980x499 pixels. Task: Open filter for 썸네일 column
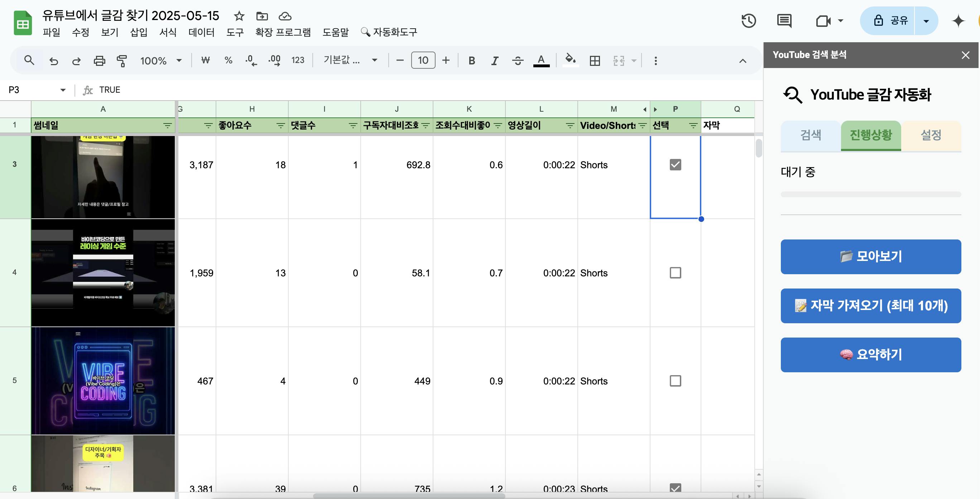(x=167, y=126)
